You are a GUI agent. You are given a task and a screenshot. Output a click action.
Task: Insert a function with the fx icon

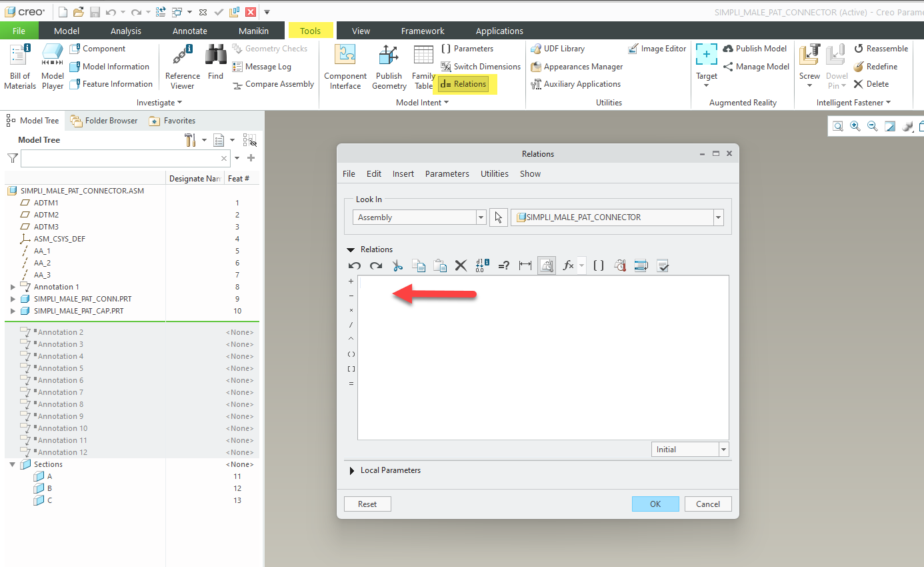[x=567, y=265]
